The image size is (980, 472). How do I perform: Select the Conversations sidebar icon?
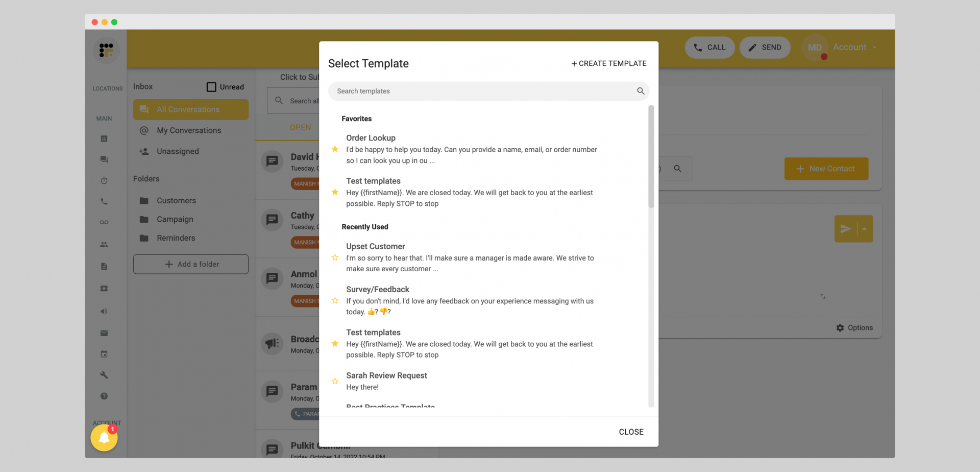[104, 159]
